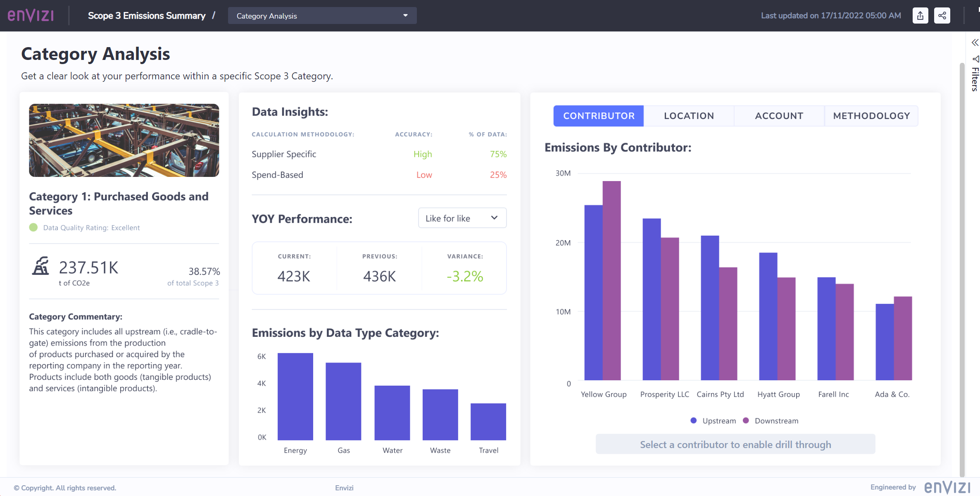
Task: Toggle the Downstream legend item
Action: 770,420
